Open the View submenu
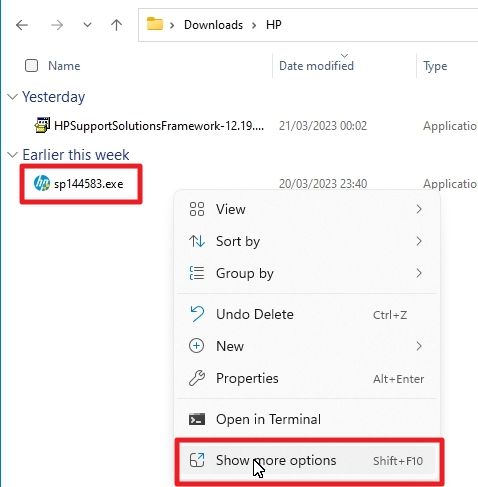478x487 pixels. click(x=307, y=209)
